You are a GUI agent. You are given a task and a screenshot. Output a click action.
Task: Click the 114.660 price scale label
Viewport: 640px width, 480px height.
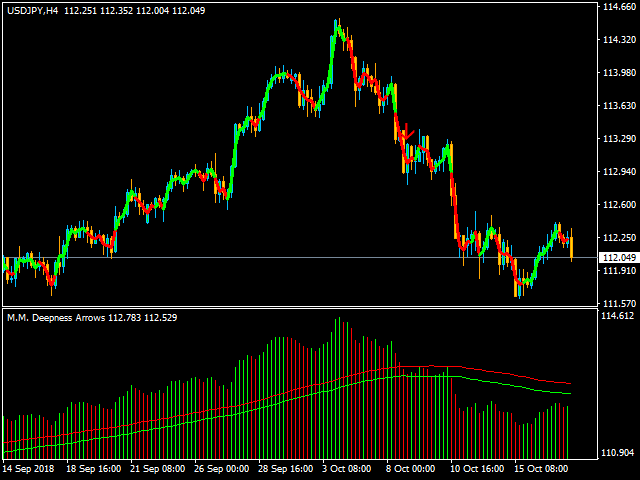[619, 8]
